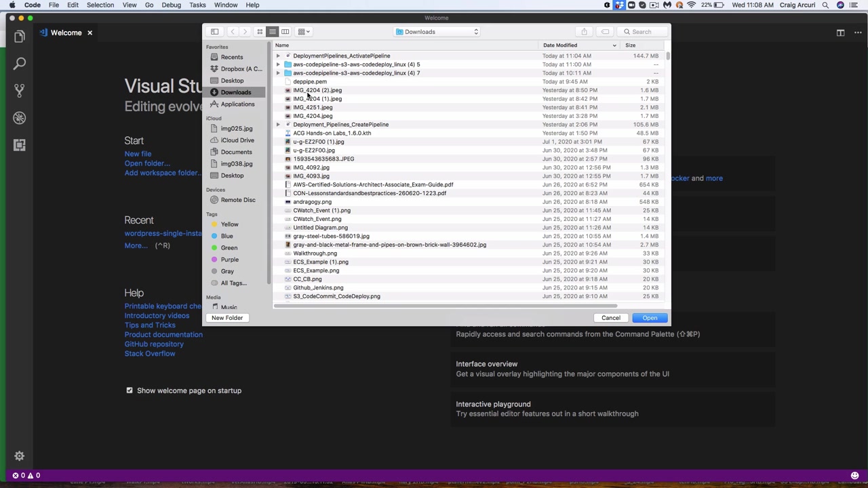Click the split editor icon in VS Code
This screenshot has width=868, height=488.
[840, 33]
